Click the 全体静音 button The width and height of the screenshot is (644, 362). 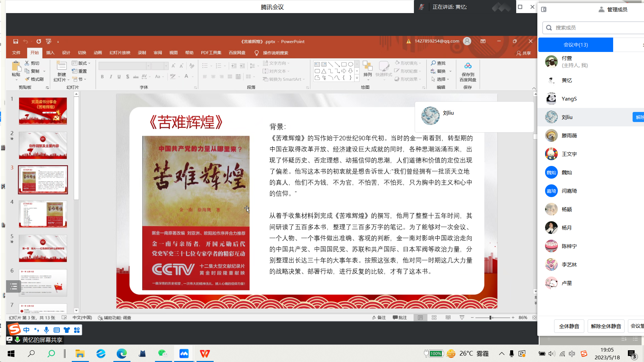point(569,326)
